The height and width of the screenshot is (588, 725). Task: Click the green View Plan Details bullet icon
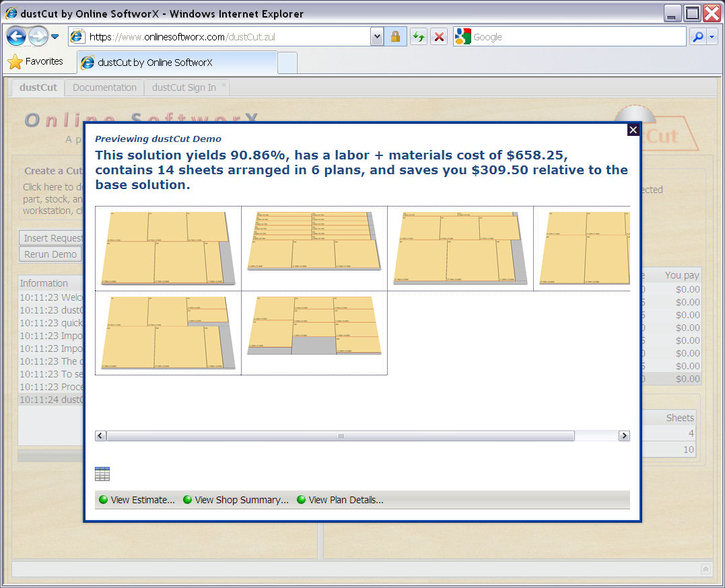pos(301,500)
